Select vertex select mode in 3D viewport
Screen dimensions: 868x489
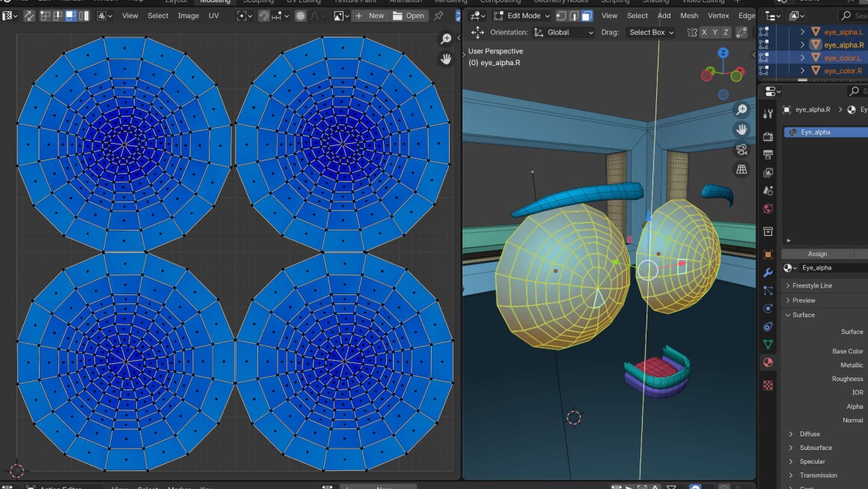[x=560, y=16]
